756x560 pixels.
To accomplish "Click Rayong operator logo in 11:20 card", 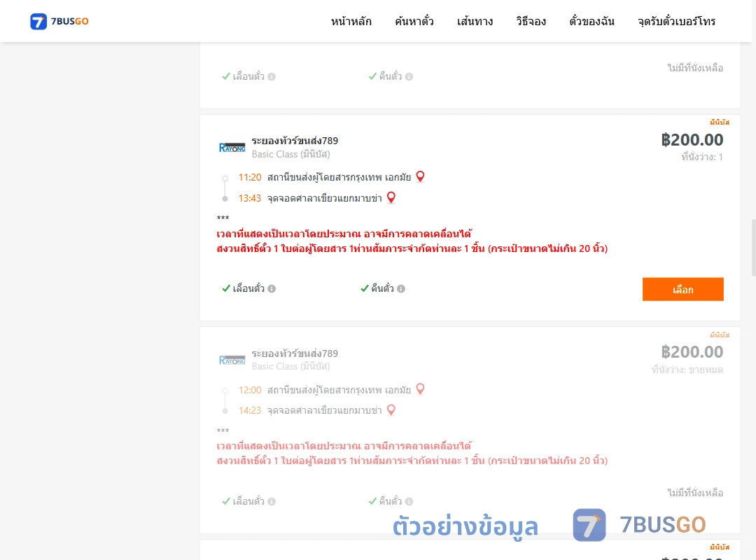I will pos(232,147).
